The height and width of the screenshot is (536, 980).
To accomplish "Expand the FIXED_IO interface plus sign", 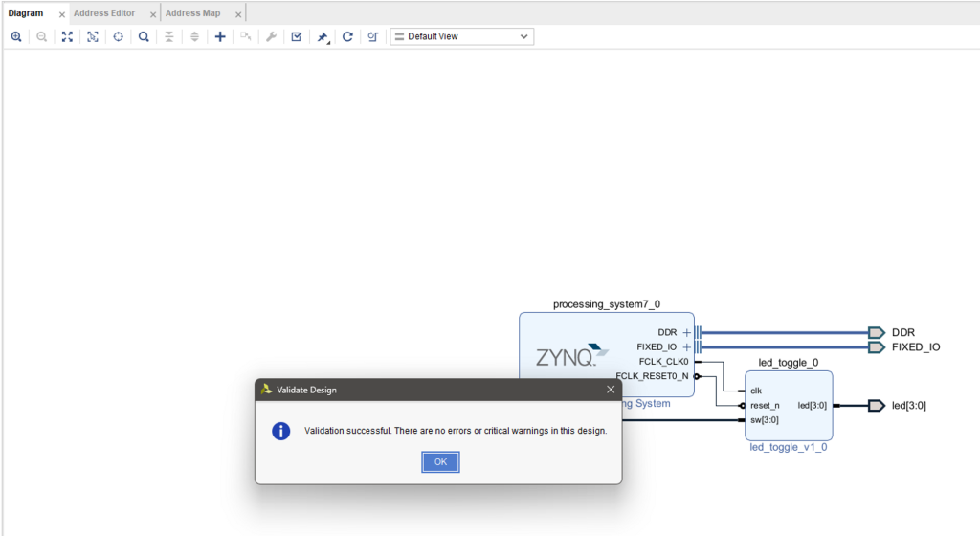I will pos(687,346).
